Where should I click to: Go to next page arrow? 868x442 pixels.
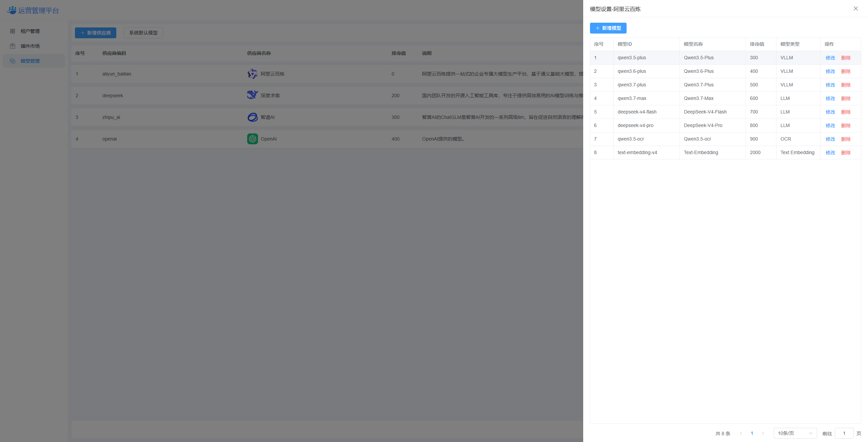click(763, 433)
